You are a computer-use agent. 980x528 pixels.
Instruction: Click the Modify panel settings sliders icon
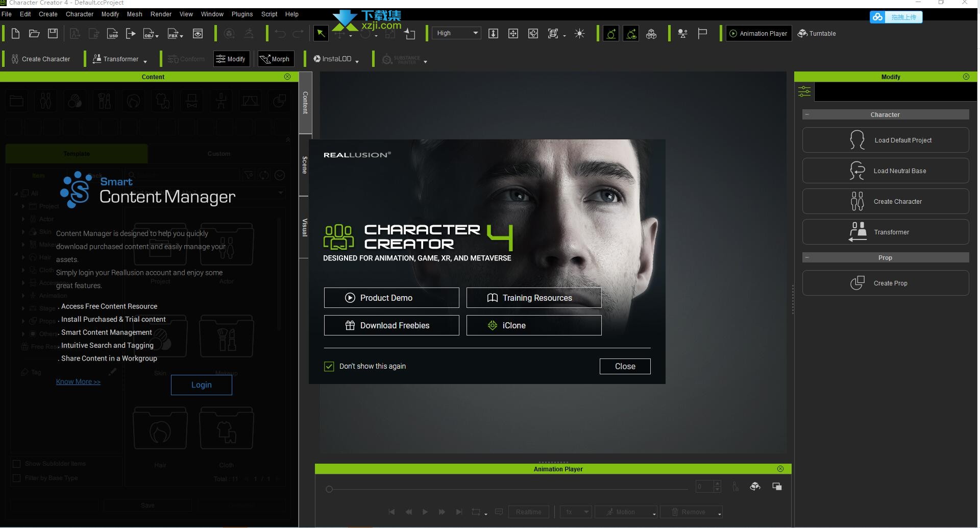tap(804, 91)
